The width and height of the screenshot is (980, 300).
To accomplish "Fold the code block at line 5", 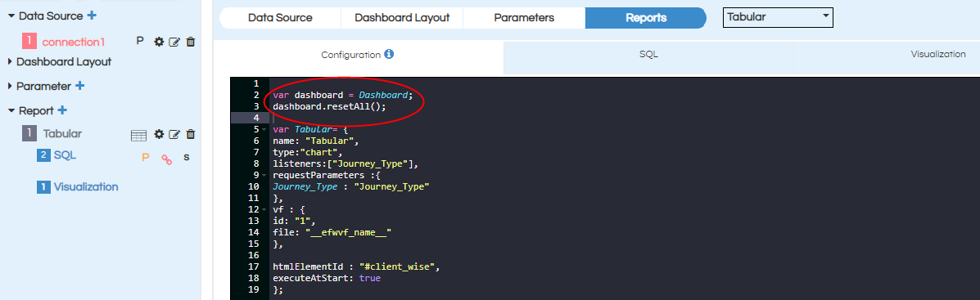I will (264, 130).
